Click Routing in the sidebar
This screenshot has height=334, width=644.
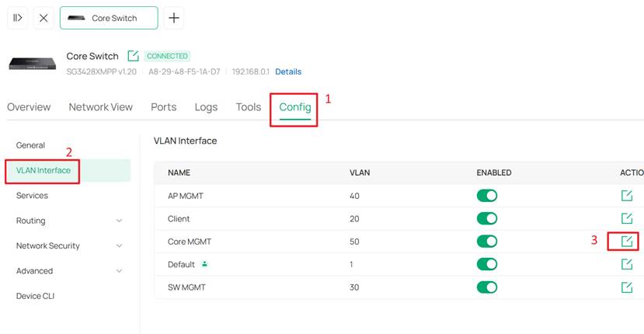tap(31, 221)
